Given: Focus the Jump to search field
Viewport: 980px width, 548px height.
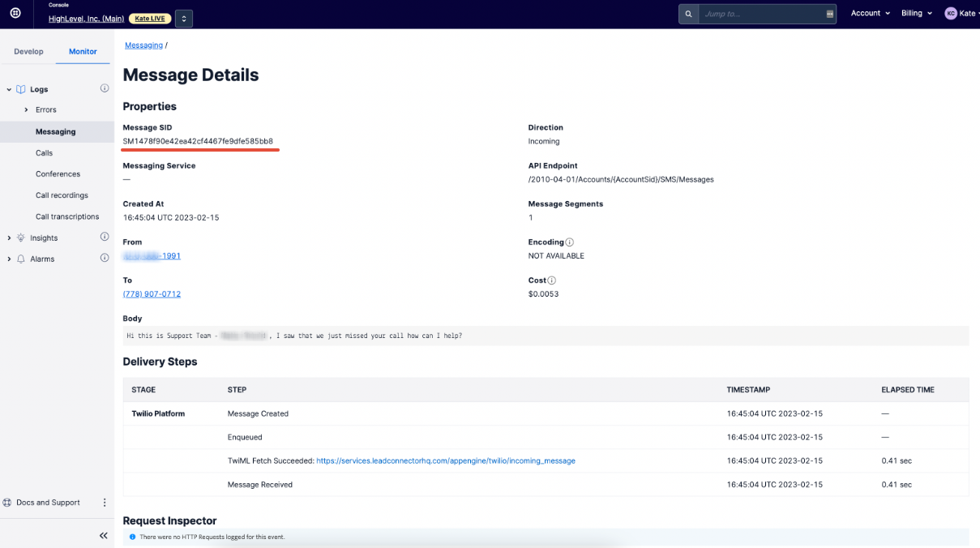Looking at the screenshot, I should [x=760, y=14].
